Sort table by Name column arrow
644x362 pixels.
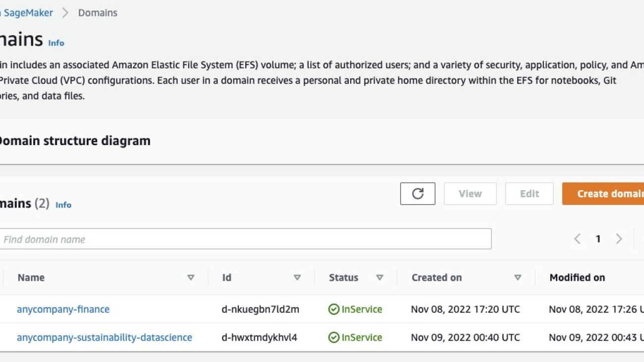click(191, 278)
